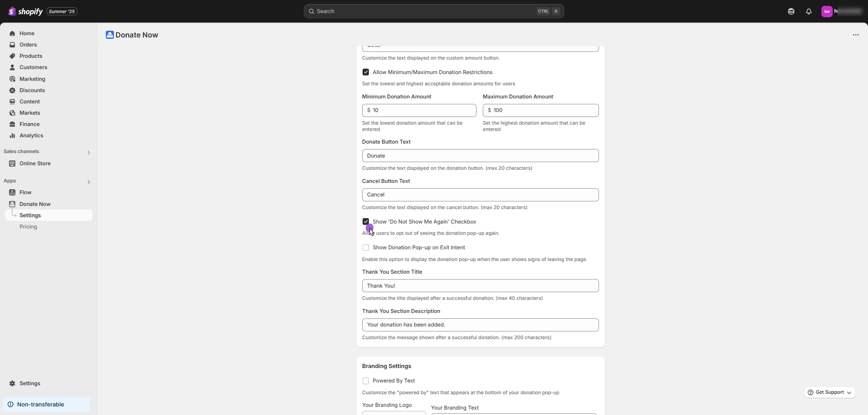The width and height of the screenshot is (868, 415).
Task: Click the Flow app icon
Action: 12,192
